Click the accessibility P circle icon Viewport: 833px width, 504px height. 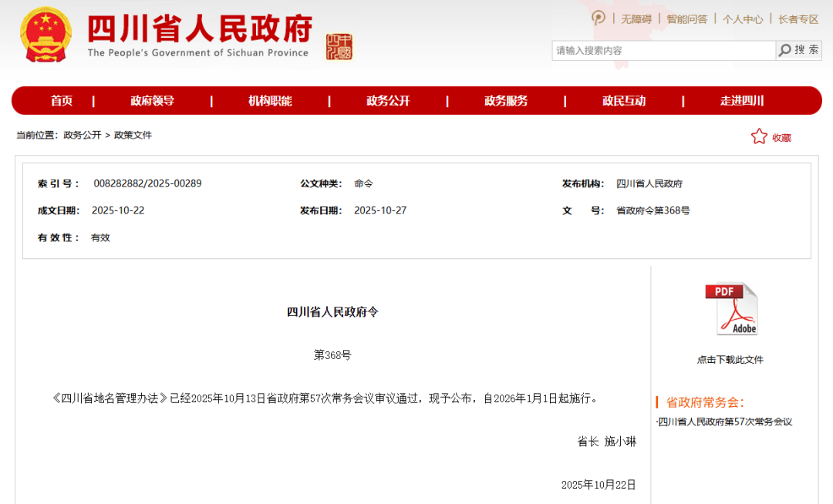click(599, 18)
